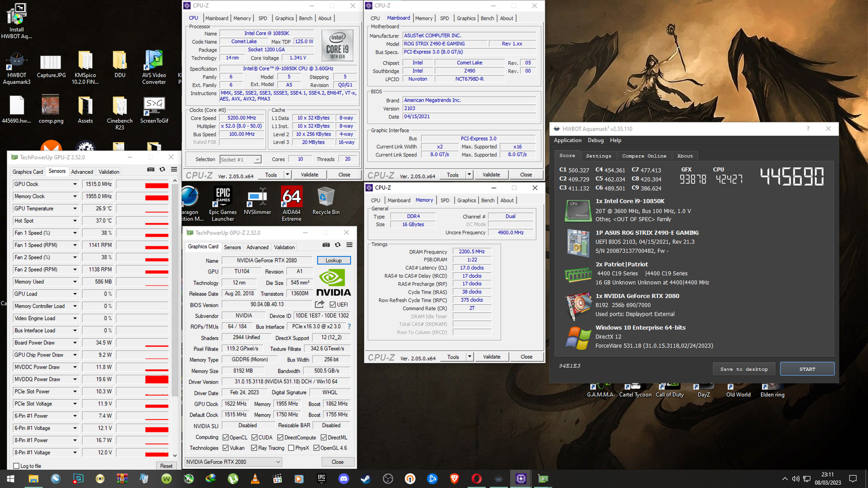Toggle the CUDA checkbox in GPU-Z
The height and width of the screenshot is (488, 868).
point(255,437)
